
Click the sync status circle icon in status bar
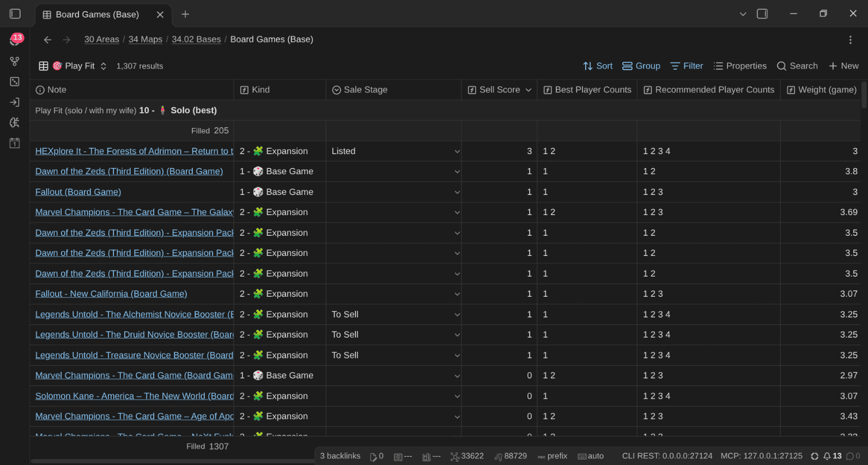click(x=815, y=456)
